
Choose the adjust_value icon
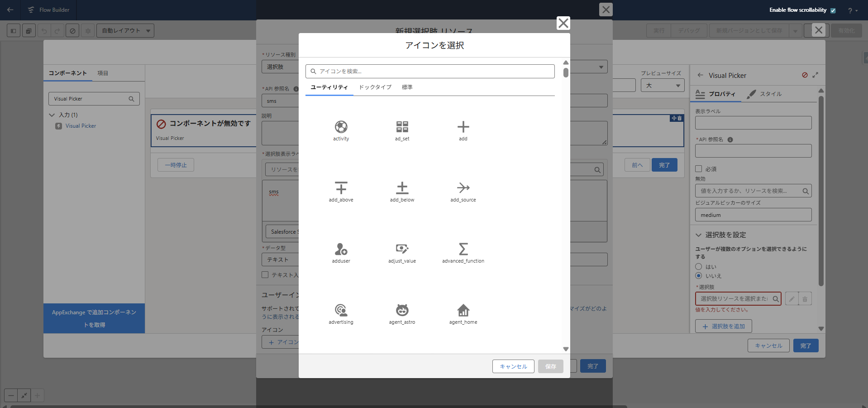(x=402, y=250)
